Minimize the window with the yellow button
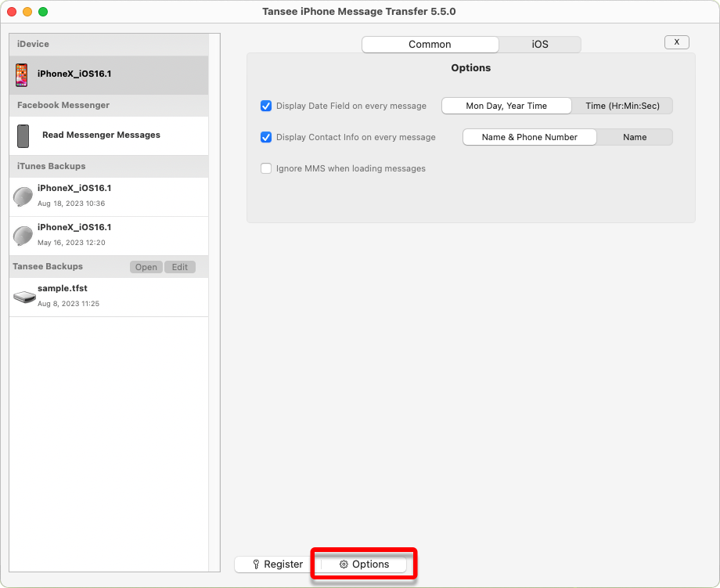 point(27,12)
